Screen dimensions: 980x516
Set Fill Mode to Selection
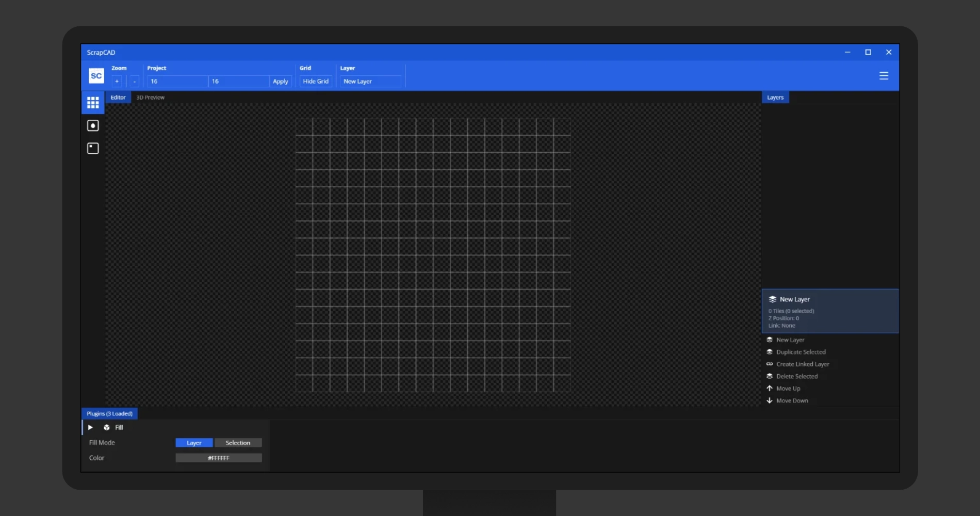coord(238,443)
